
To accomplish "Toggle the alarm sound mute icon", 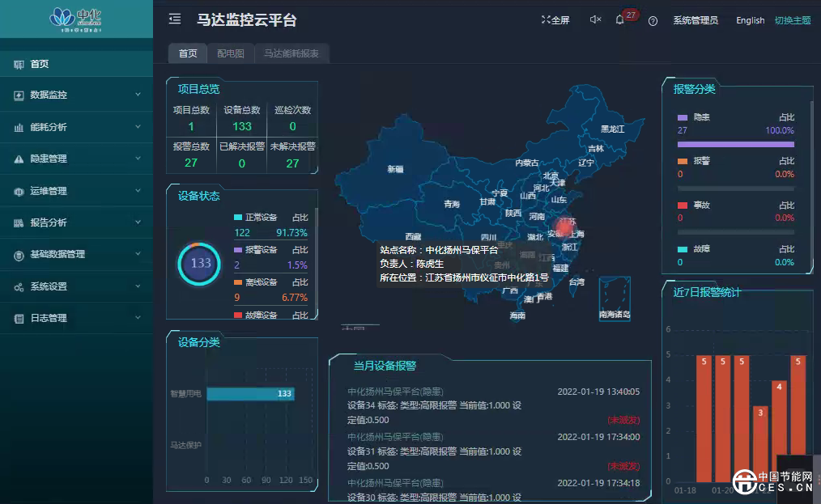I will point(595,20).
